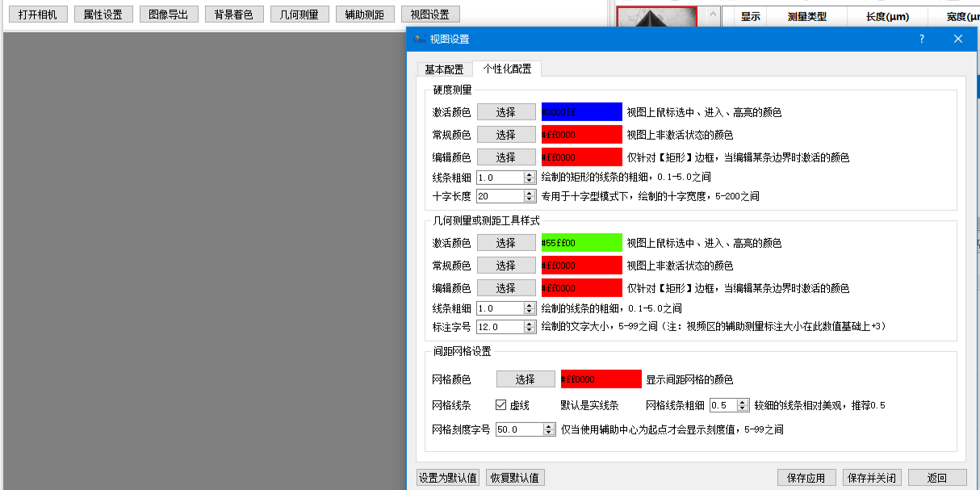Click the 图像导出 button

[169, 15]
